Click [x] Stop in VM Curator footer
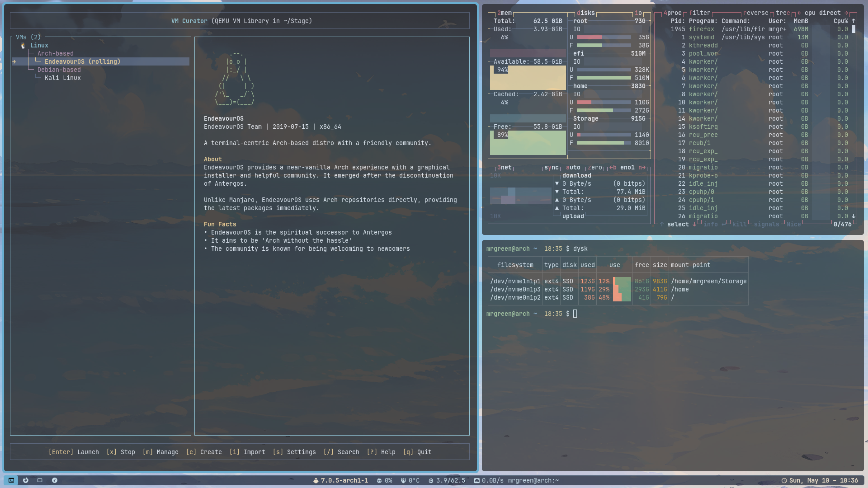Image resolution: width=868 pixels, height=488 pixels. pos(121,452)
